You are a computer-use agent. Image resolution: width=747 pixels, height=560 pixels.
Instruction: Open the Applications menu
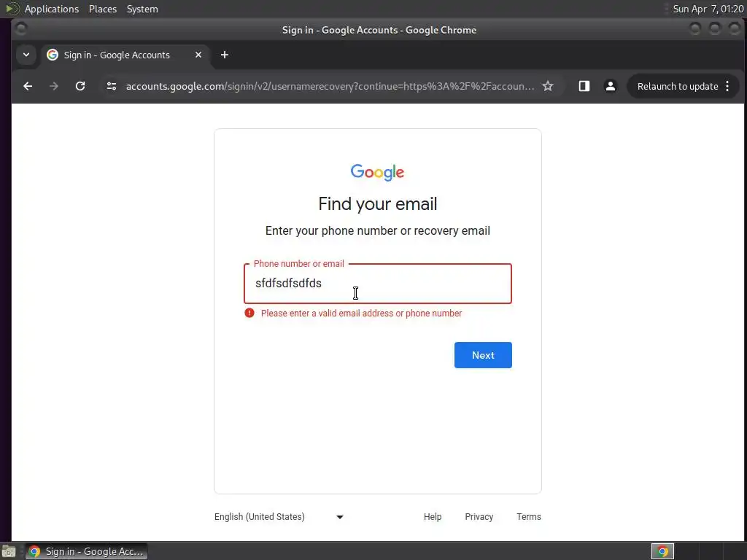coord(52,9)
